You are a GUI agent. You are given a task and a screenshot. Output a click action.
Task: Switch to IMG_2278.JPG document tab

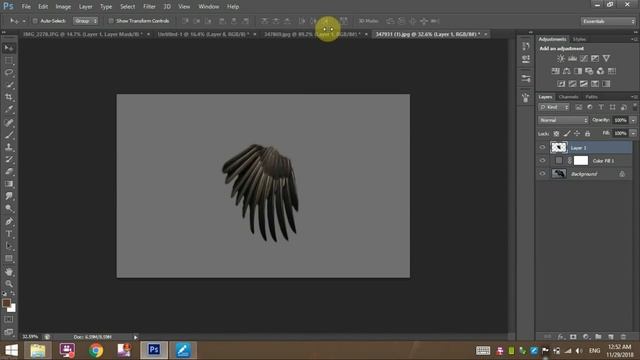pyautogui.click(x=83, y=34)
